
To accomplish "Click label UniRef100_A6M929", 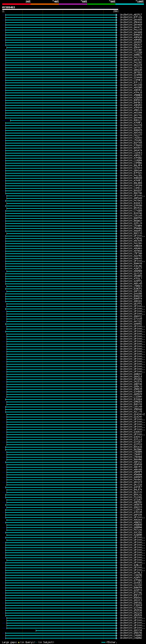I will 131,394.
